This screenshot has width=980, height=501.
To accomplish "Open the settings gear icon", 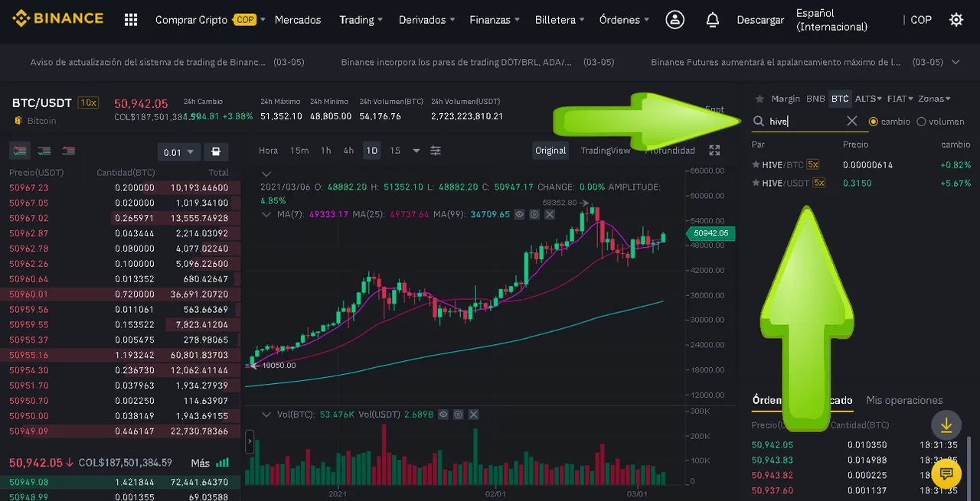I will 956,20.
